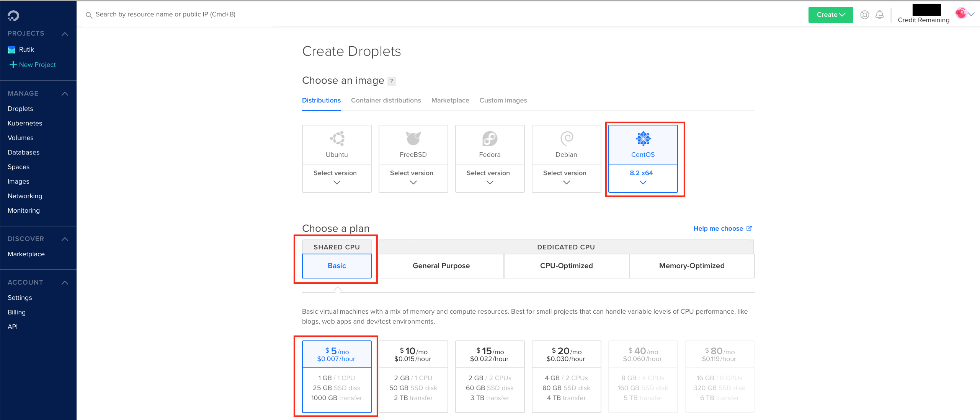Click the question mark help icon
Image resolution: width=980 pixels, height=420 pixels.
pos(392,81)
